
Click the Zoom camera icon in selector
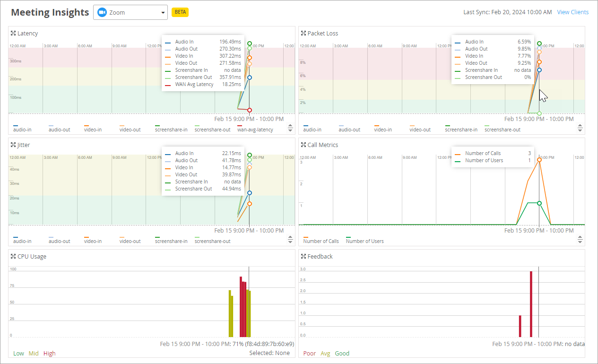coord(102,12)
